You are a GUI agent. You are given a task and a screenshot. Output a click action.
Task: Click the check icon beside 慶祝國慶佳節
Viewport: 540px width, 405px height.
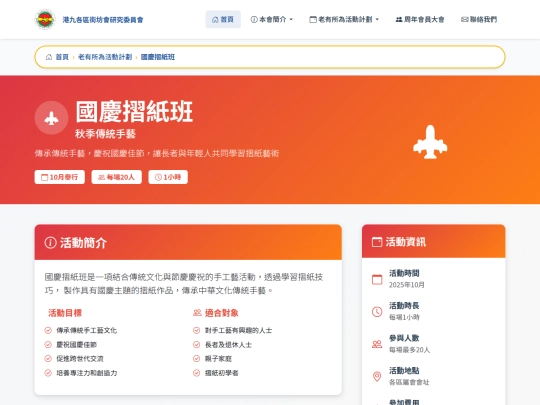pyautogui.click(x=48, y=344)
